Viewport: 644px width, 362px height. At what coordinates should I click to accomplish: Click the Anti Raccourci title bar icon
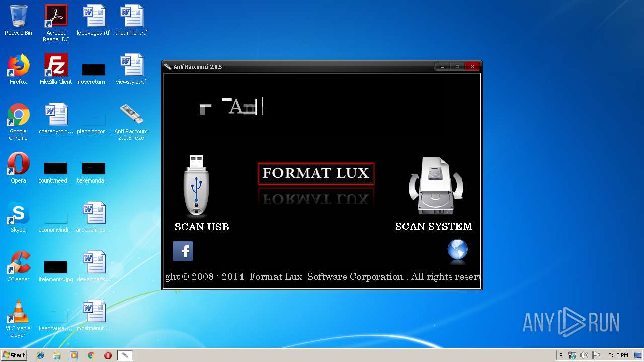(168, 67)
